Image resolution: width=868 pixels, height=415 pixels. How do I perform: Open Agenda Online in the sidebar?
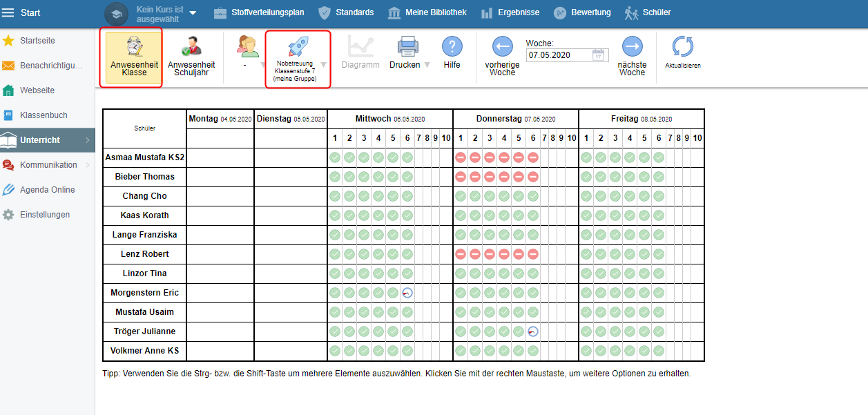47,190
